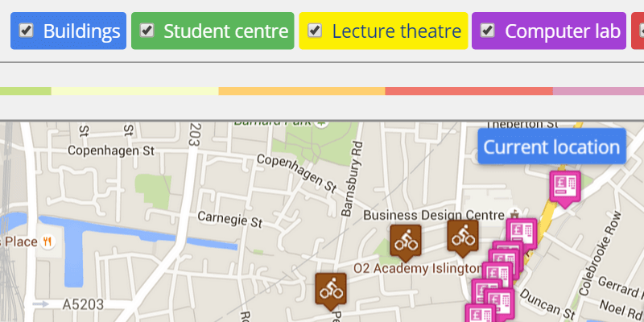
Task: Click the cash machine marker beside Business Design Centre
Action: 522,234
